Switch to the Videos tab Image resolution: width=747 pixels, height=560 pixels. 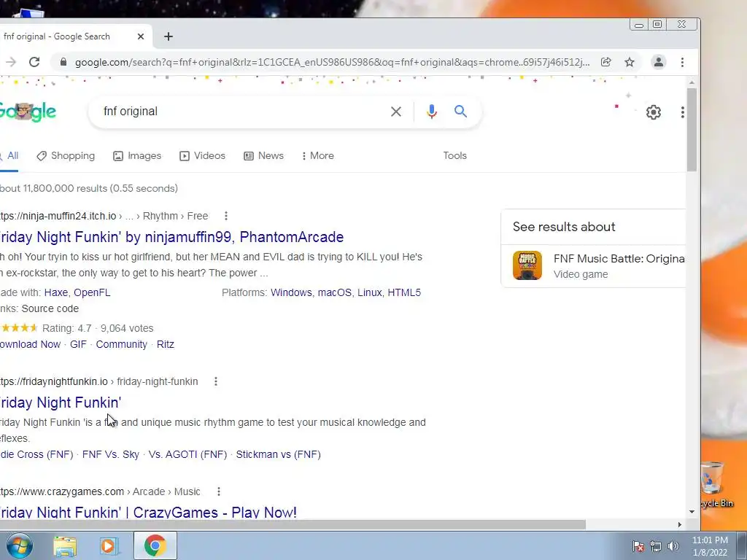pyautogui.click(x=202, y=156)
